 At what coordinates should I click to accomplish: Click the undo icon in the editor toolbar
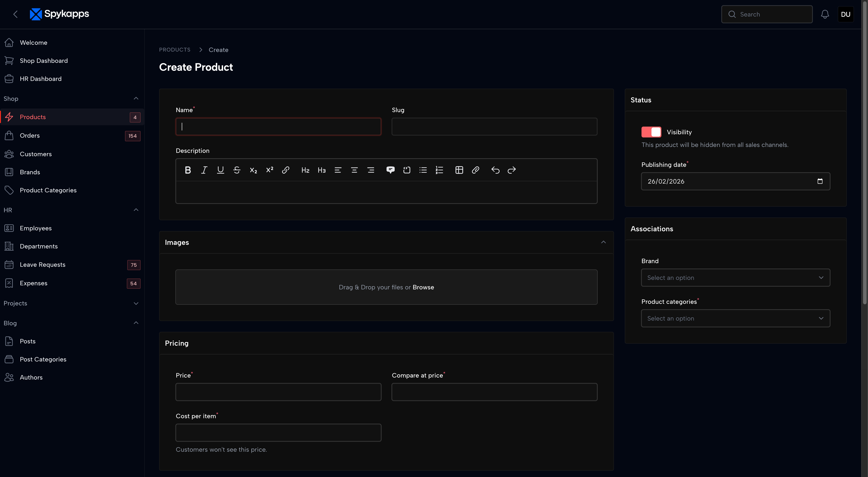(495, 170)
